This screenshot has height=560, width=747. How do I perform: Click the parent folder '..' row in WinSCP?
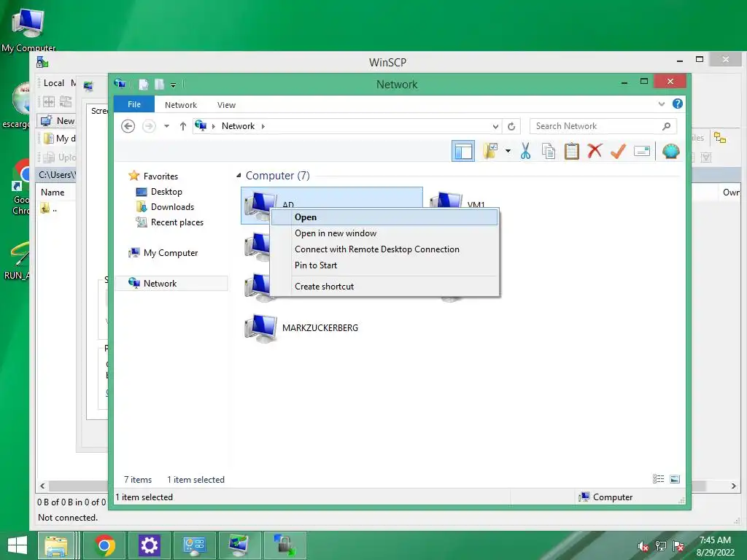coord(49,209)
